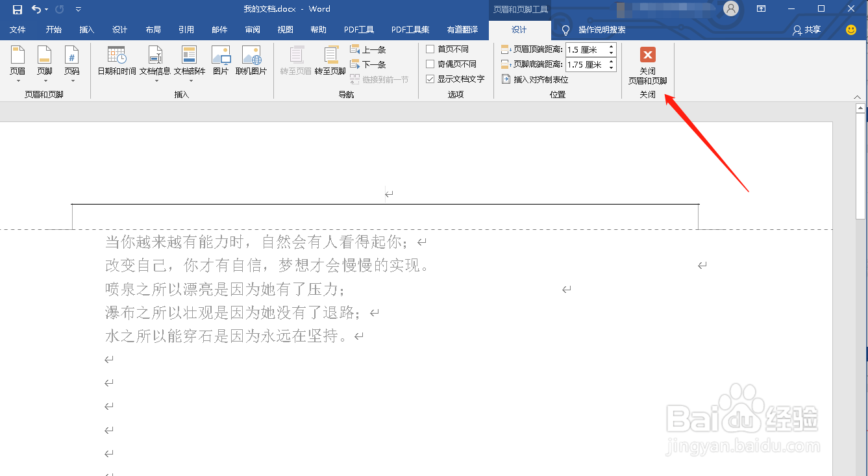
Task: Disable the 显示文档文字 checkbox
Action: pos(430,79)
